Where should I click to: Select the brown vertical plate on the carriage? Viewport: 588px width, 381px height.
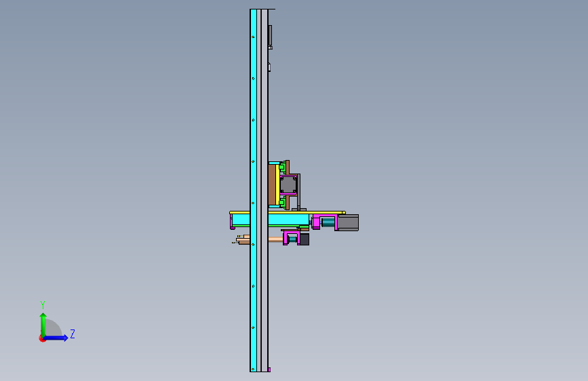tap(272, 185)
